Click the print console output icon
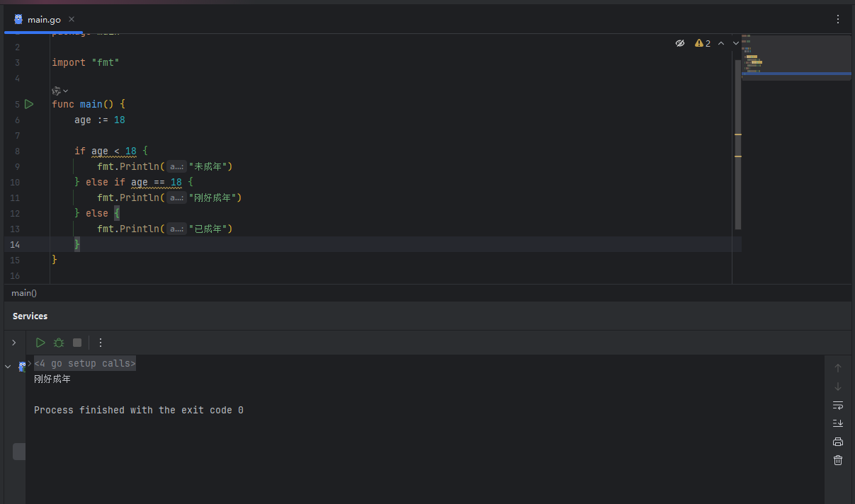Screen dimensions: 855x504 click(838, 442)
